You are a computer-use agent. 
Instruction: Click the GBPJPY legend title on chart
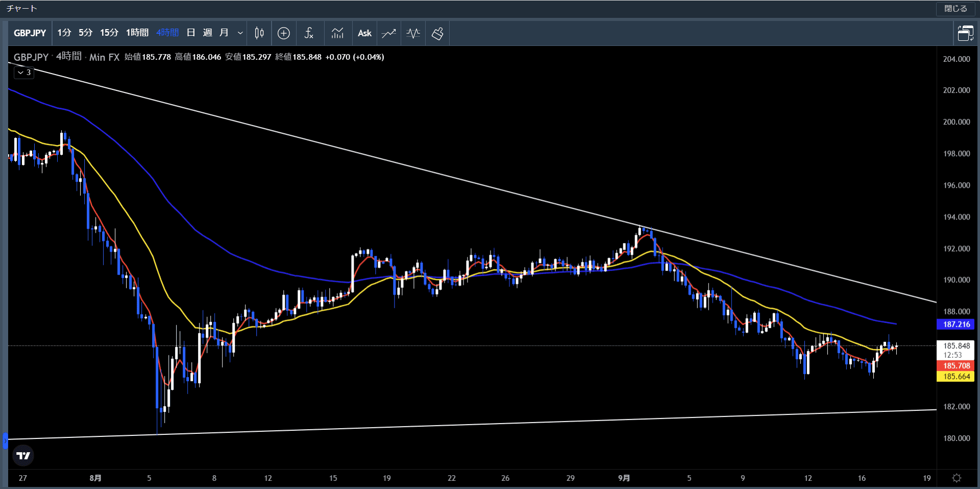pos(31,57)
